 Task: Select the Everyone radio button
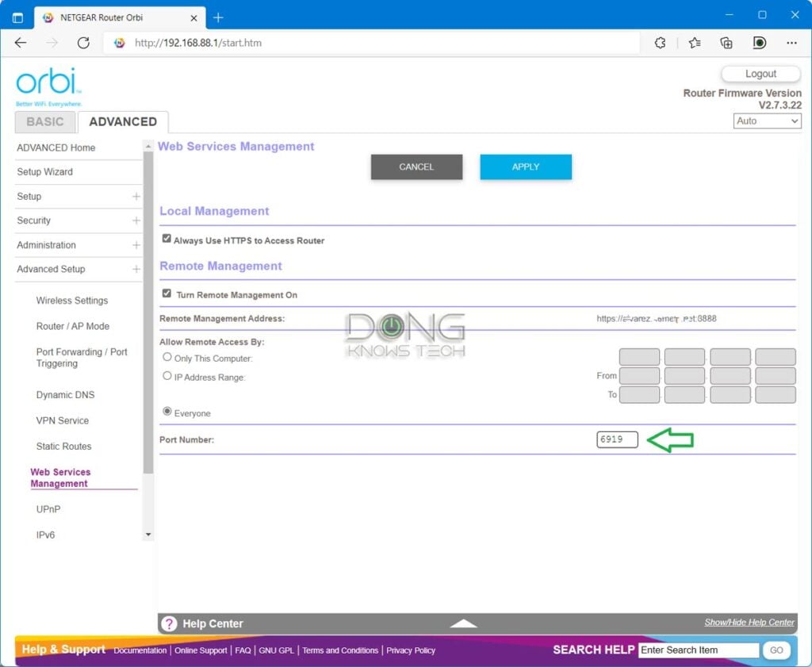pos(167,411)
